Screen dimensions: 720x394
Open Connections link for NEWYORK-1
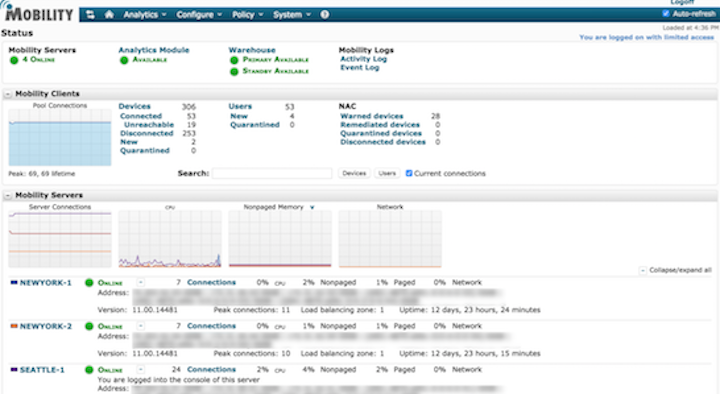click(x=211, y=282)
